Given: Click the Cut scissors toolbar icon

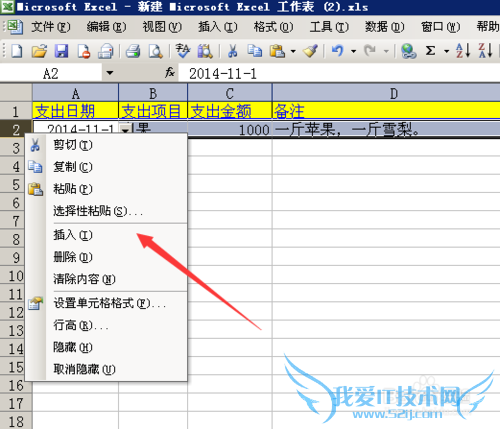Looking at the screenshot, I should pyautogui.click(x=233, y=51).
